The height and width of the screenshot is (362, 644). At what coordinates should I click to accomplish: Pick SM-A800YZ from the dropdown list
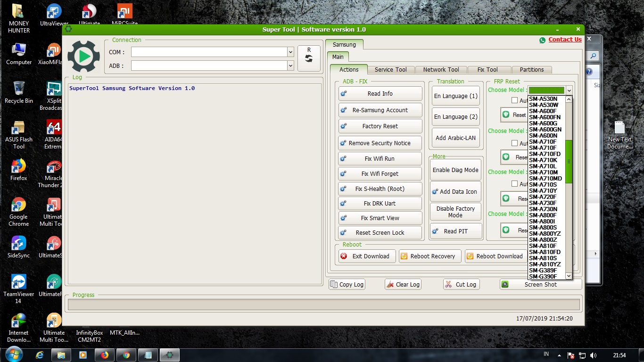[546, 234]
